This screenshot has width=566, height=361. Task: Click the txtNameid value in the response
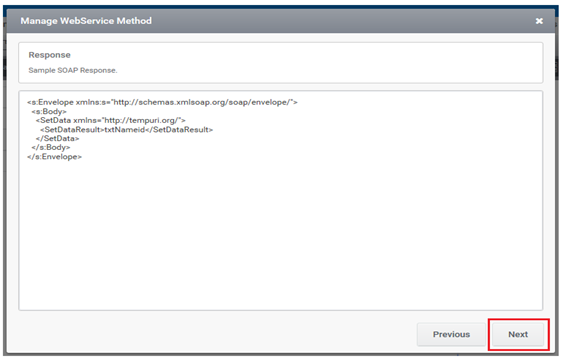[x=125, y=130]
